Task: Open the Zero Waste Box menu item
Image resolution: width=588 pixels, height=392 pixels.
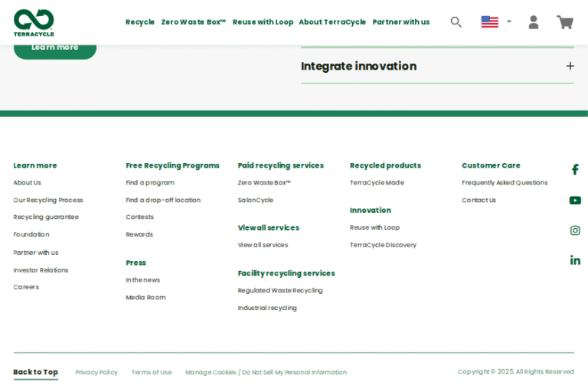Action: coord(193,22)
